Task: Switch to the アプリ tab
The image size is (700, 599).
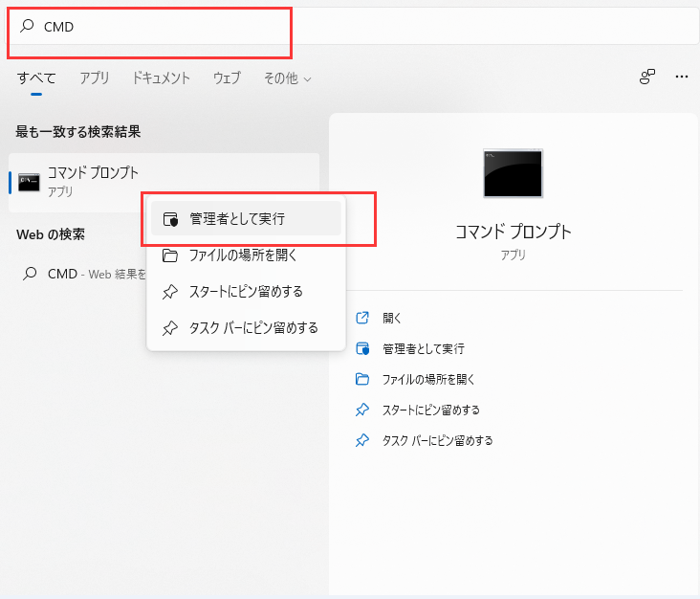Action: (95, 78)
